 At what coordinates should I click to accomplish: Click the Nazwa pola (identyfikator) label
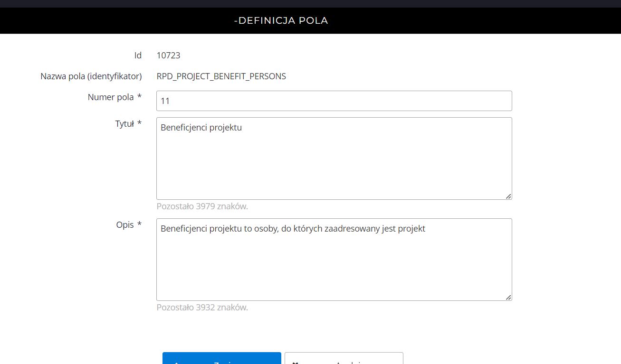(x=91, y=76)
